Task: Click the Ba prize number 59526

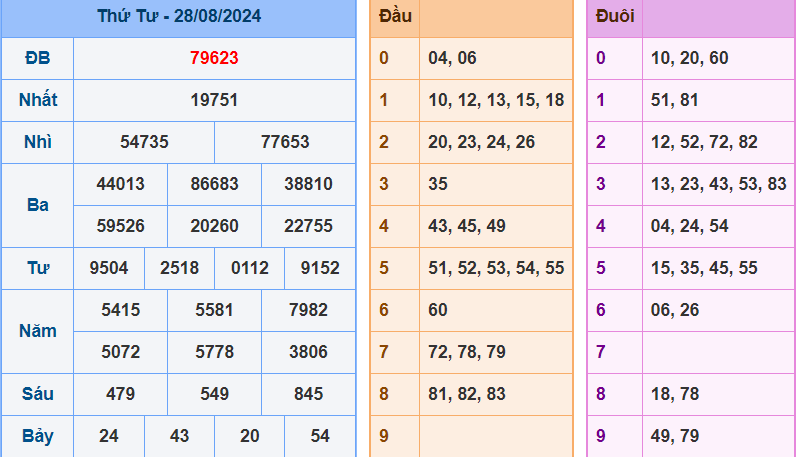Action: tap(121, 226)
